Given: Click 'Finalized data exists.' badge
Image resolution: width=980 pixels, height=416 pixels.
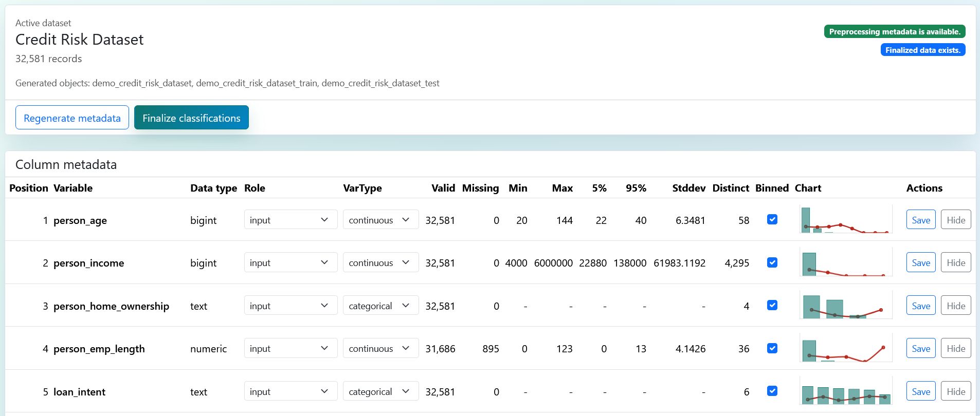Looking at the screenshot, I should 923,50.
